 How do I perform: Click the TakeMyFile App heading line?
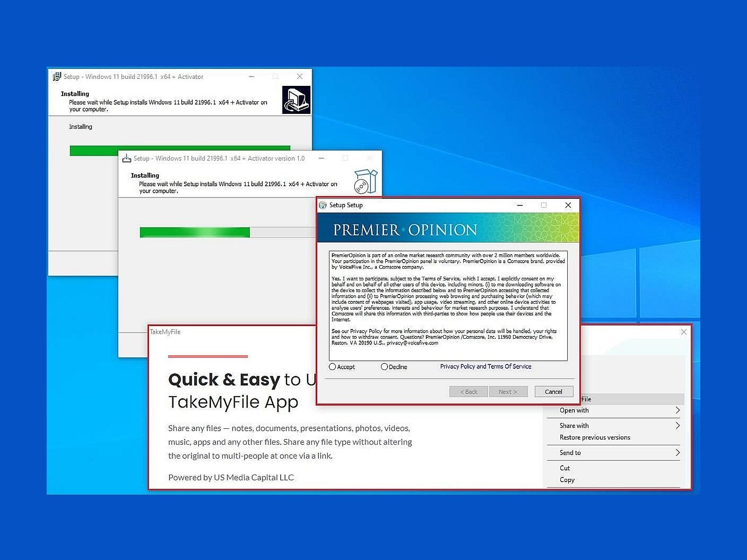click(x=233, y=402)
